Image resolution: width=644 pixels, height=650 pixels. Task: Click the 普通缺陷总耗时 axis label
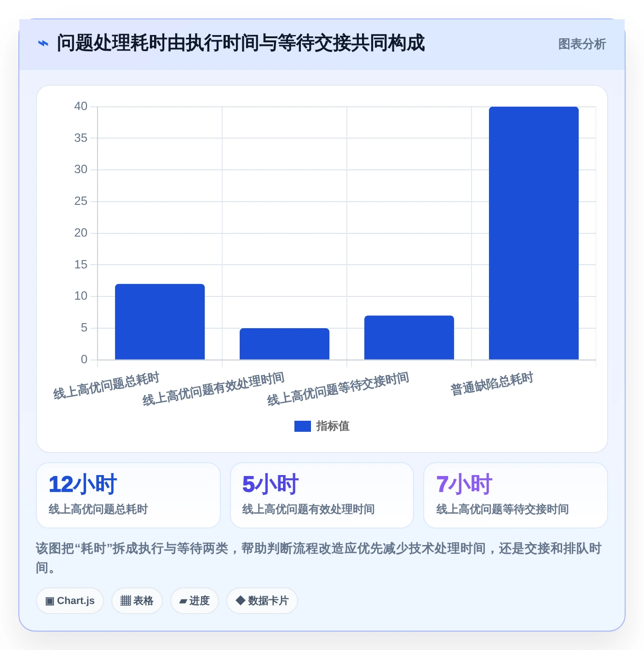(492, 383)
